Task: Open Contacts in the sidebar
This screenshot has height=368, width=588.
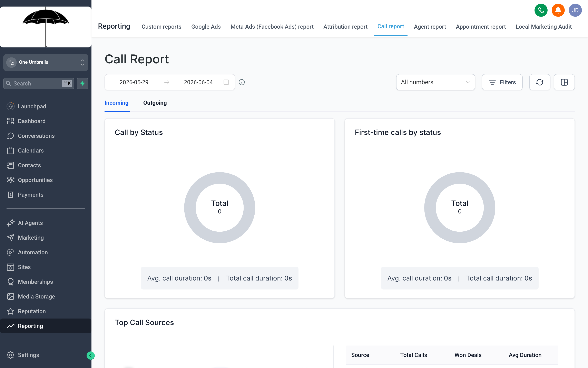Action: click(46, 165)
